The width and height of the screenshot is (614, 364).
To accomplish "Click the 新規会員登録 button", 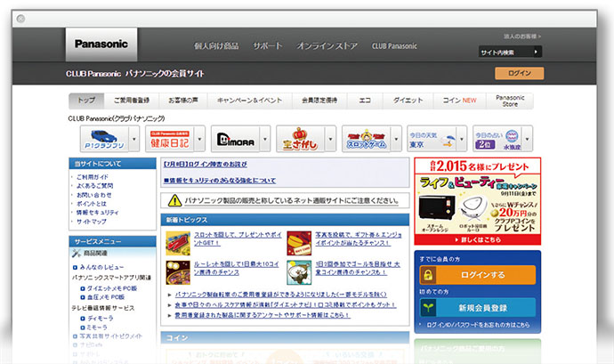I will click(477, 308).
